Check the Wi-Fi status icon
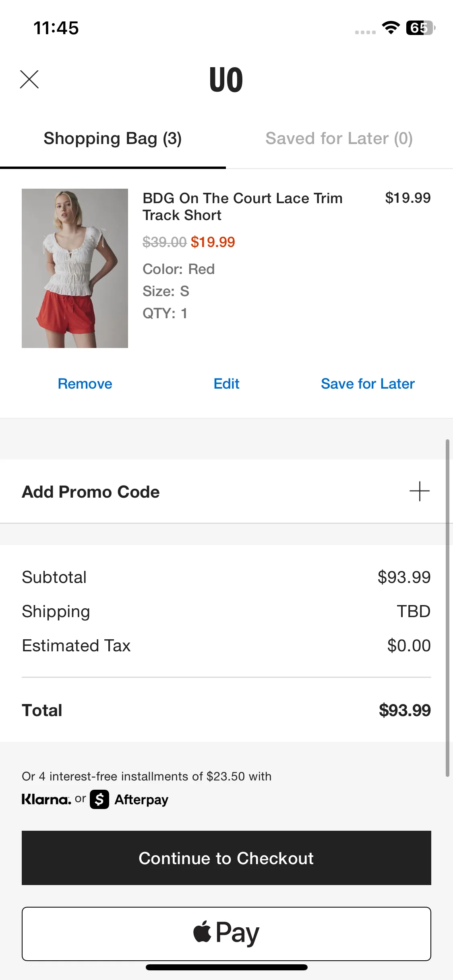The image size is (453, 980). 391,28
